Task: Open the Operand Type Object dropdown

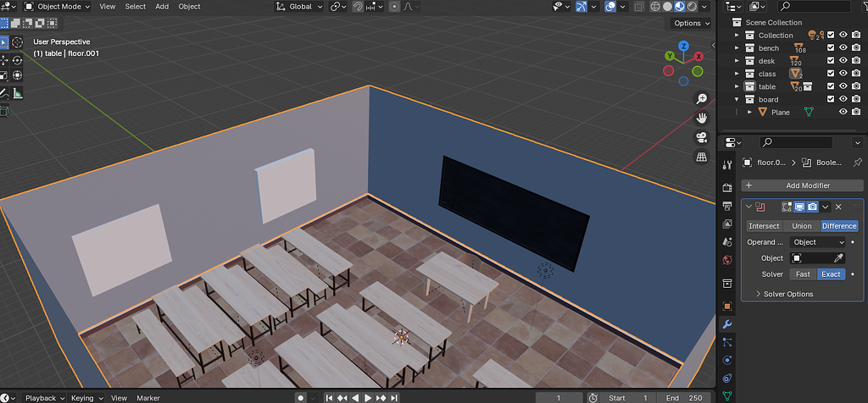Action: pos(818,242)
